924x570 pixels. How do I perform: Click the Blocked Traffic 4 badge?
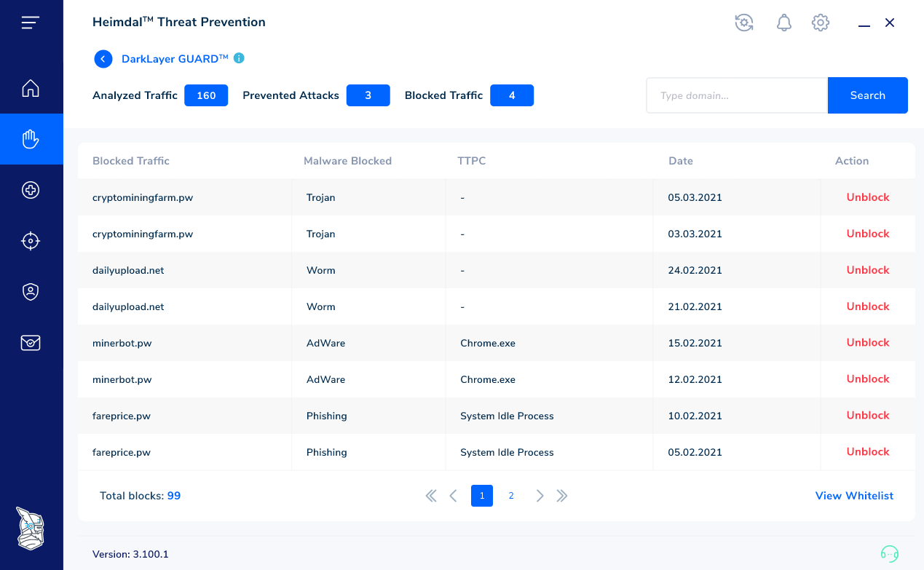(x=512, y=95)
